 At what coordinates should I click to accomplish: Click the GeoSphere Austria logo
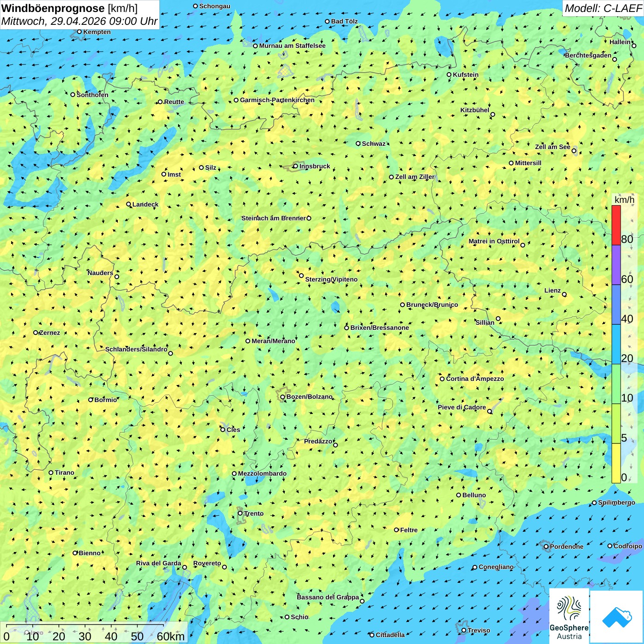pos(569,616)
